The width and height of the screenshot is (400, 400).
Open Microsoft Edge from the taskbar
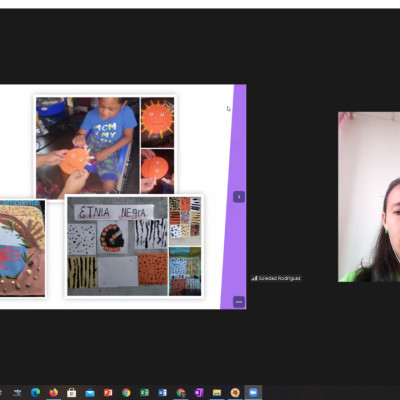[35, 392]
